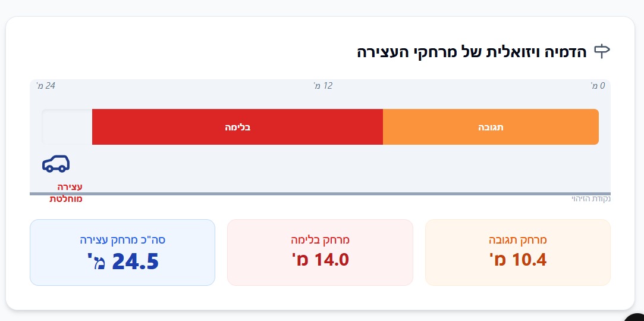
Task: Select the "סה"כ מרחק עצירה" card heading
Action: [122, 240]
